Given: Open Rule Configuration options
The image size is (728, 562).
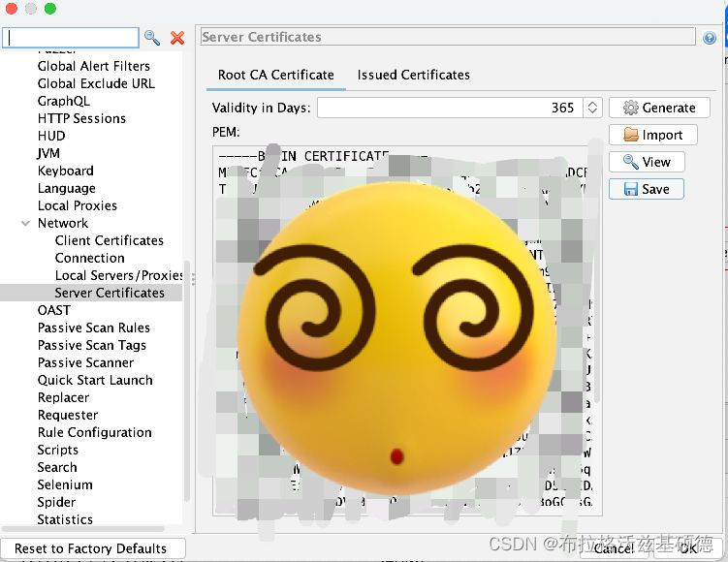Looking at the screenshot, I should point(95,432).
